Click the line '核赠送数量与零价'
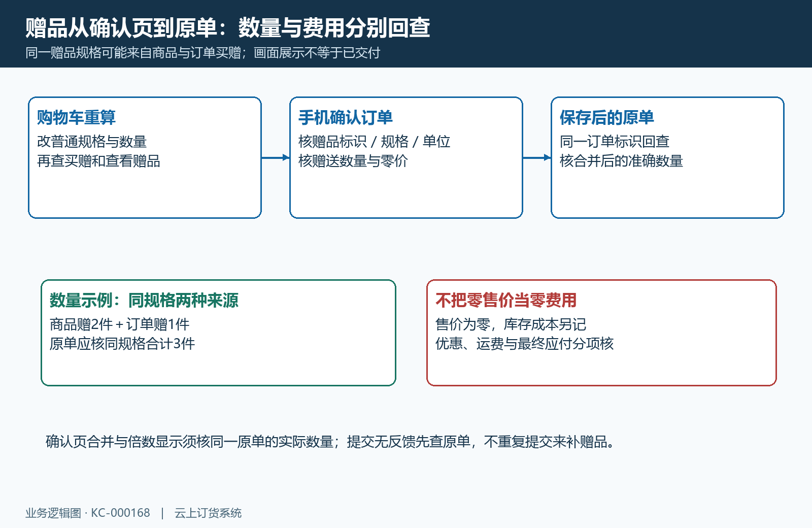This screenshot has height=528, width=812. (x=353, y=161)
